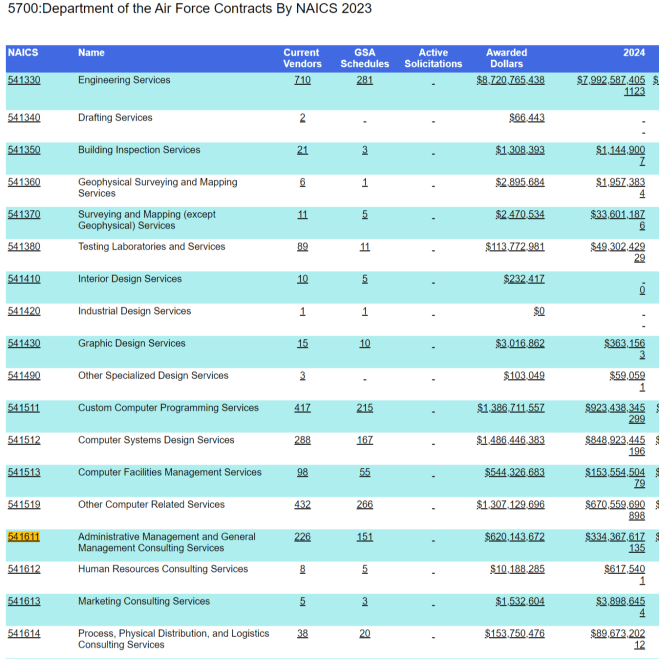View 417 vendors for Custom Computer Programming
659x659 pixels.
click(302, 408)
